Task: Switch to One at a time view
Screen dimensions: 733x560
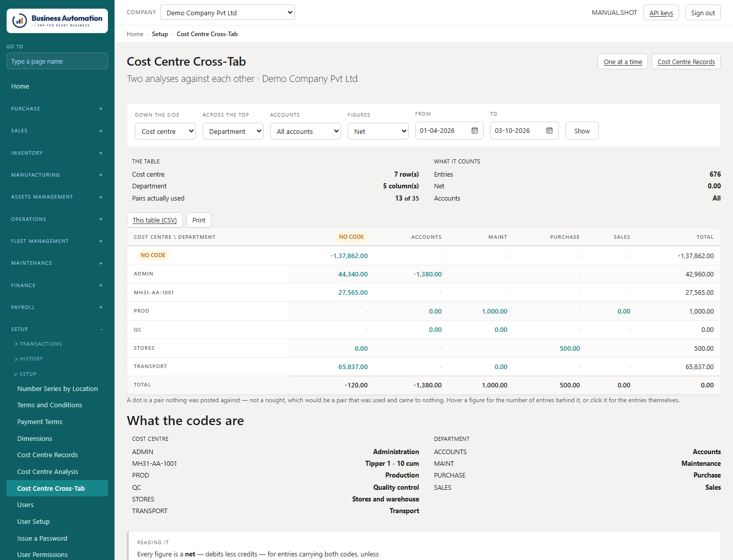Action: (x=623, y=62)
